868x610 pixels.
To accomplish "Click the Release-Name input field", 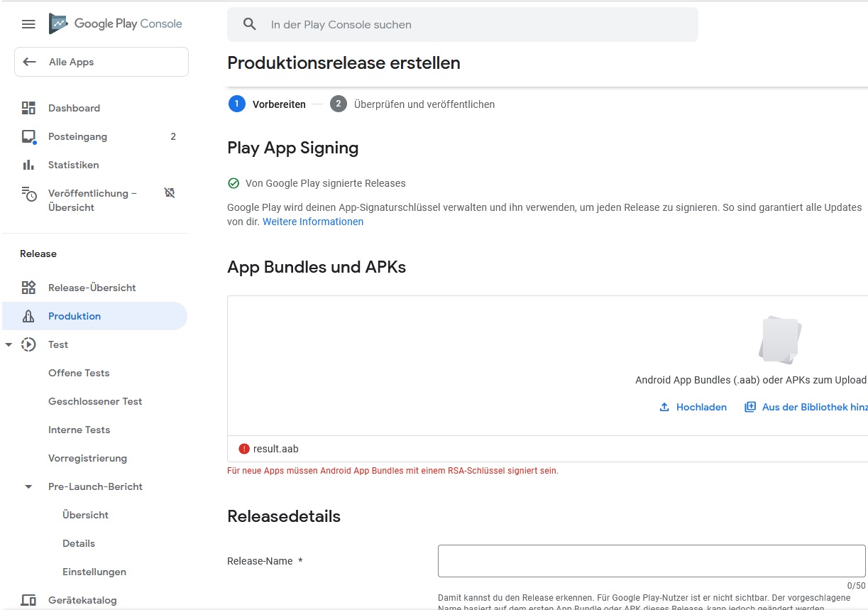I will [651, 561].
